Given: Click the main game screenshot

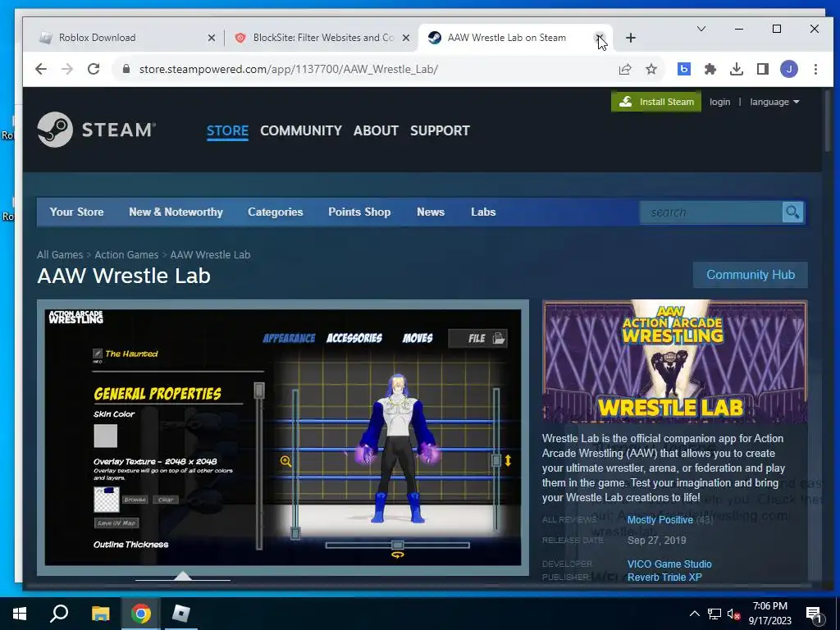Looking at the screenshot, I should coord(283,437).
